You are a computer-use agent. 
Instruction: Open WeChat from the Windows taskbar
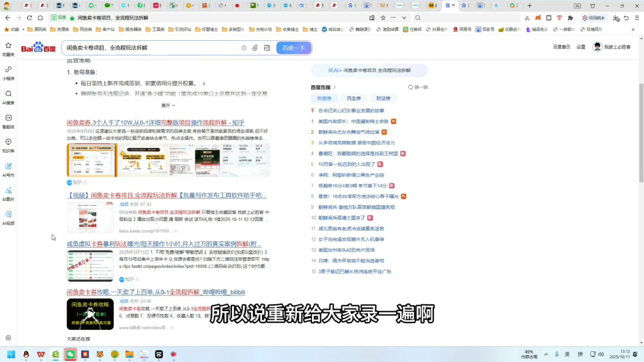pos(71,354)
